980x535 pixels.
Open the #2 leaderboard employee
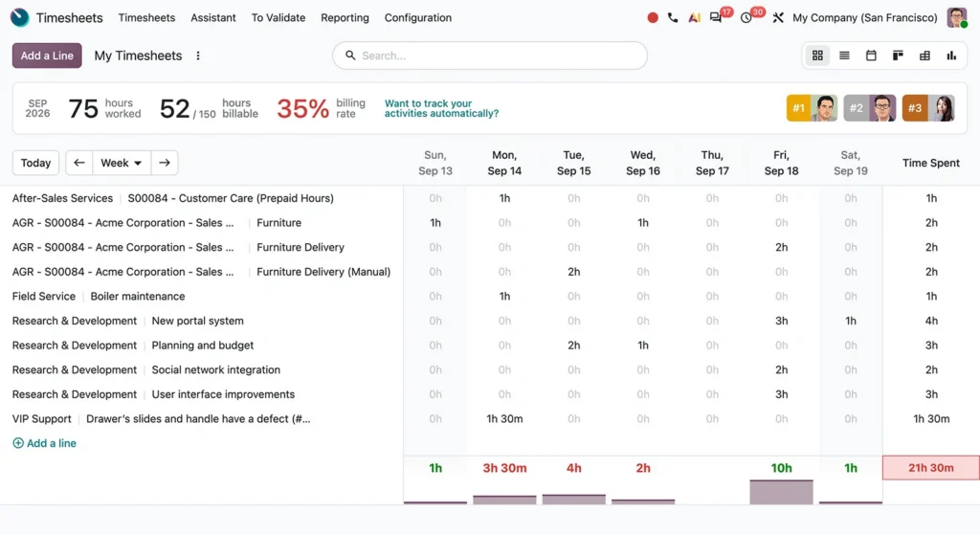click(869, 108)
